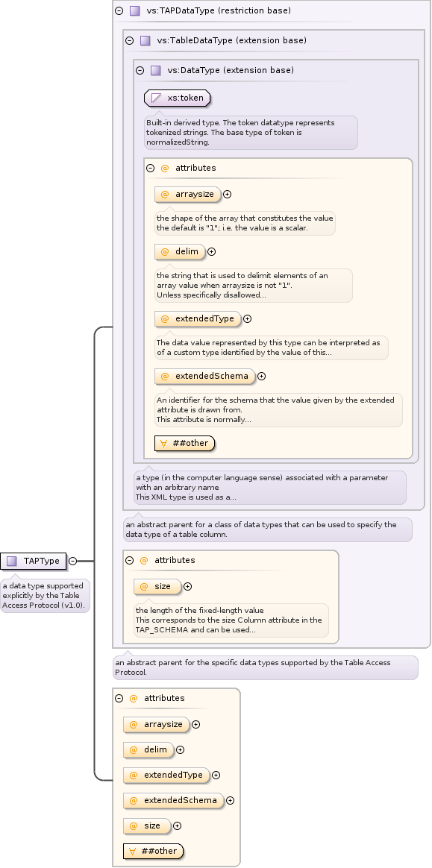Click the @ icon of inherited arraysize attribute

165,195
